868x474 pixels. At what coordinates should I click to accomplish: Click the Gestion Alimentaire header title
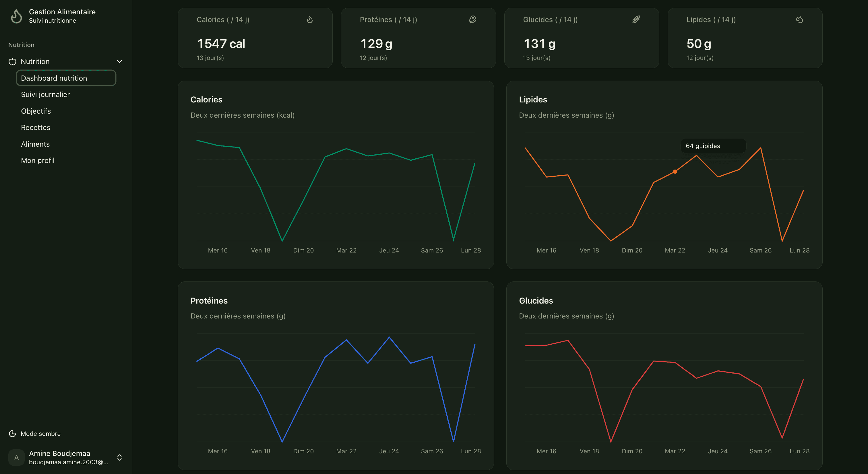point(62,12)
